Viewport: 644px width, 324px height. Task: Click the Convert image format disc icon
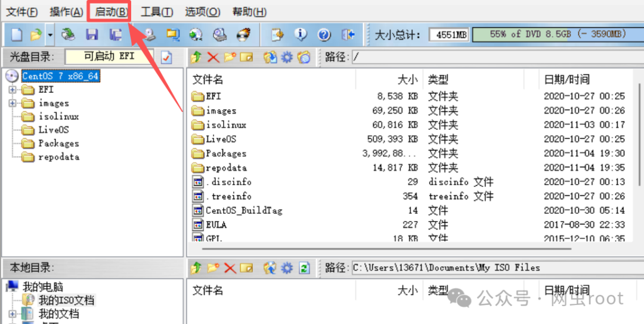tap(196, 35)
